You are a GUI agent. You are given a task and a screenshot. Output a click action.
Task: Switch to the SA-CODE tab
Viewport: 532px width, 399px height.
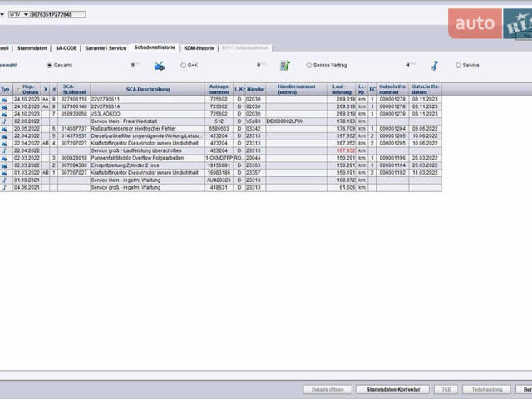(66, 48)
